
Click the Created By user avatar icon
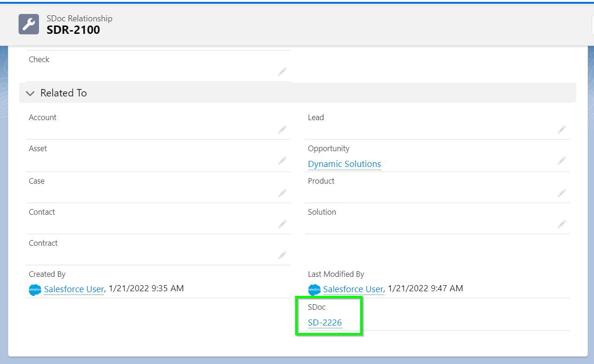35,290
